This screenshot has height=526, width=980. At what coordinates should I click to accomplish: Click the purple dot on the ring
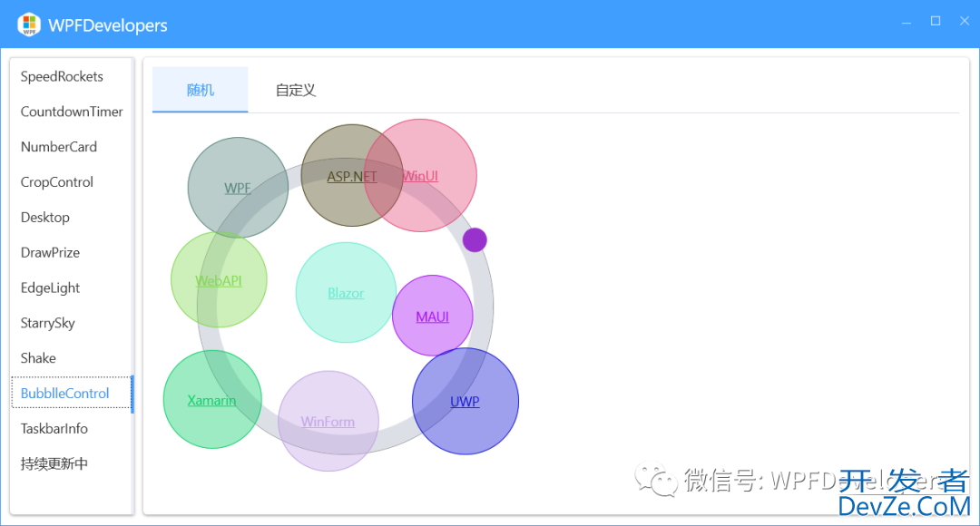pos(475,240)
